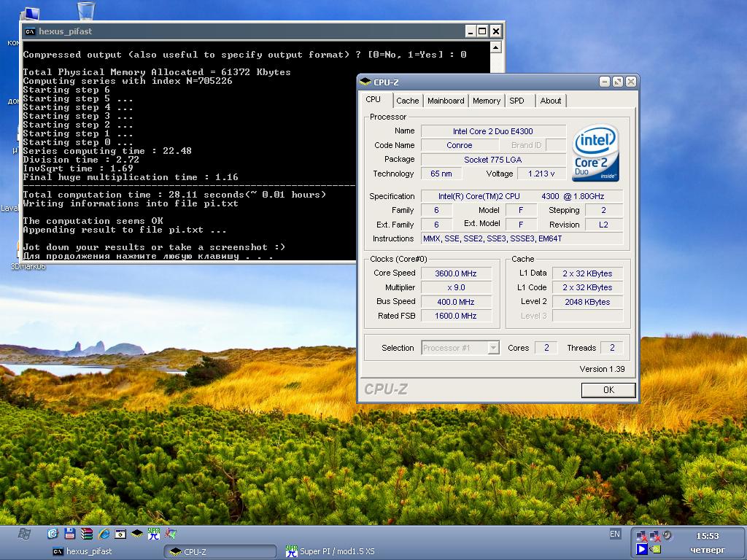Open the SPD tab

[x=517, y=101]
